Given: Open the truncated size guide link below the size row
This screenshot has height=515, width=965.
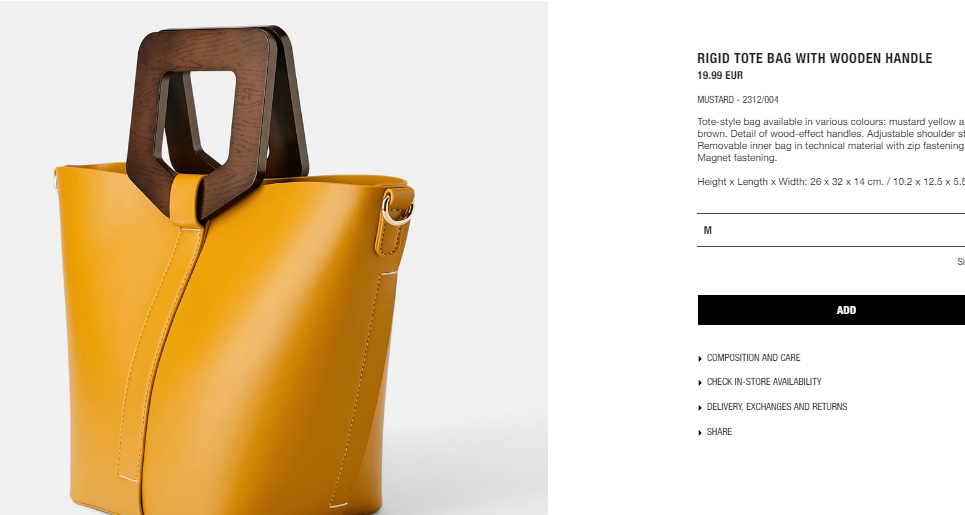Looking at the screenshot, I should (x=961, y=261).
